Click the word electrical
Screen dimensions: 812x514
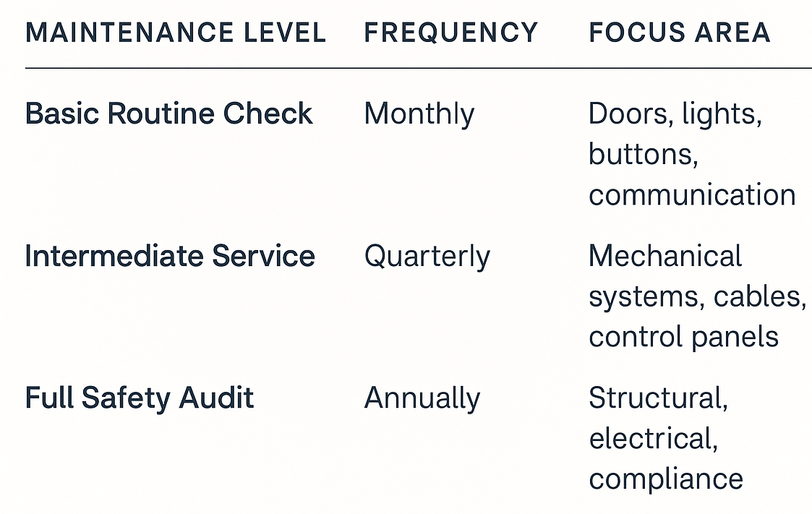654,439
